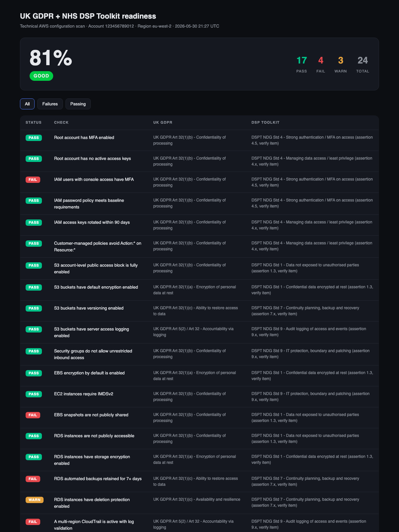Click the STATUS column header
The width and height of the screenshot is (399, 532).
pos(34,122)
